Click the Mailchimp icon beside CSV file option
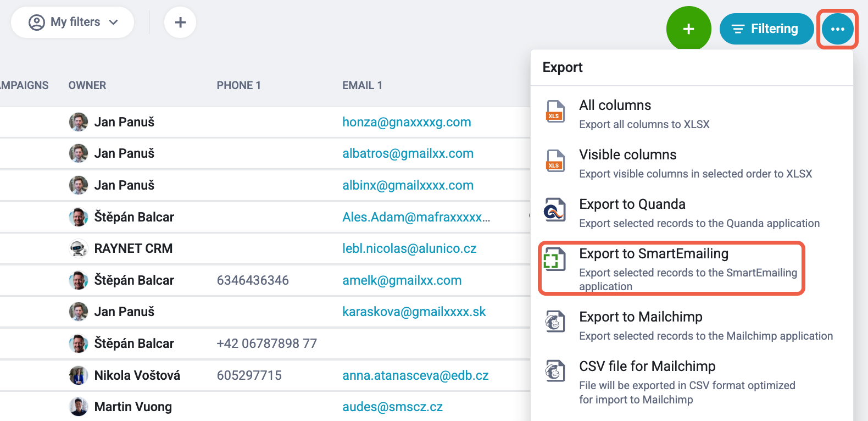This screenshot has height=421, width=868. point(555,371)
